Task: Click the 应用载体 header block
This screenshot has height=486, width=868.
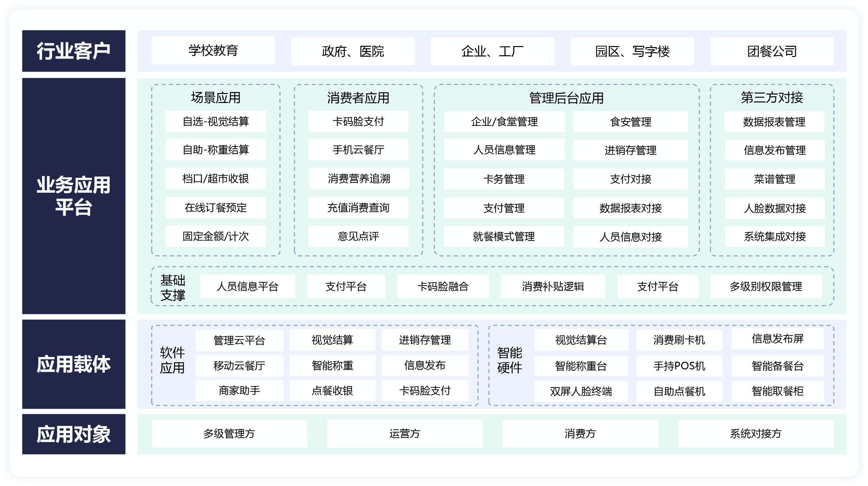Action: tap(74, 364)
